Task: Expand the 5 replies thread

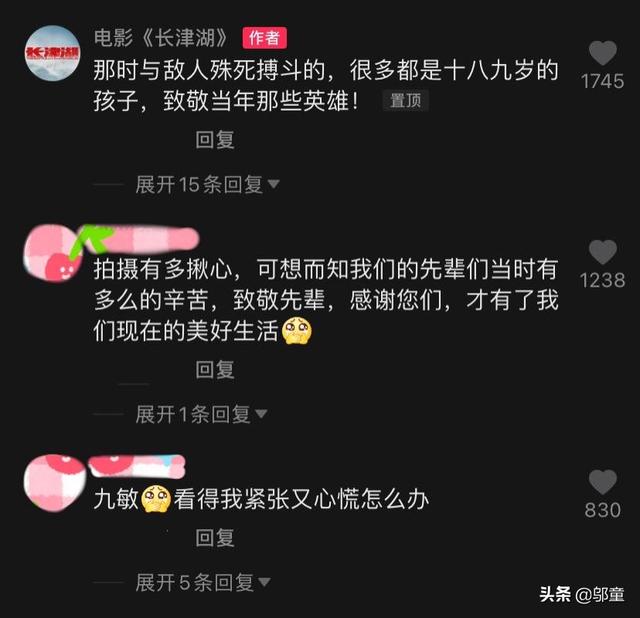Action: click(202, 582)
